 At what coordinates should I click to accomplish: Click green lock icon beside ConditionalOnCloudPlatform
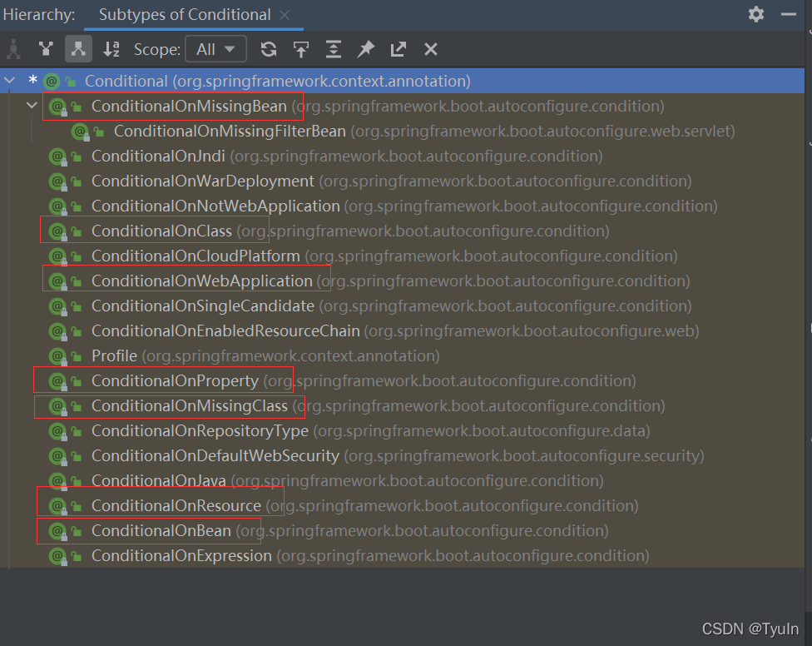tap(77, 256)
